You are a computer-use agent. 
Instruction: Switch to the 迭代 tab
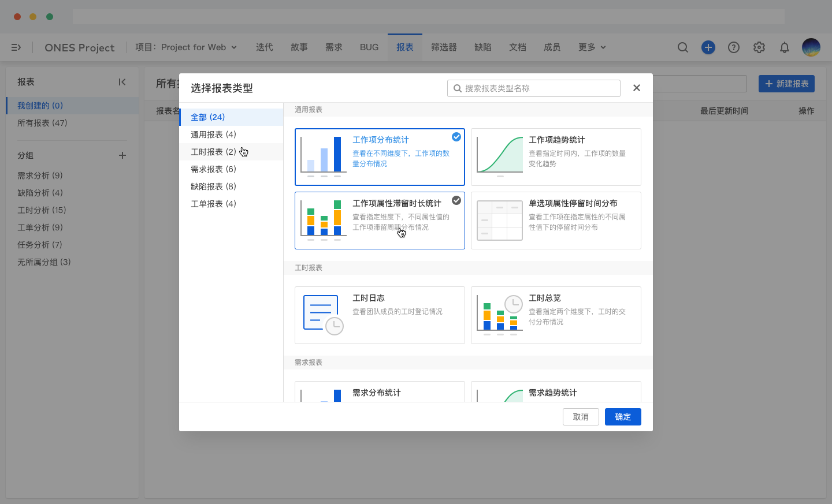265,47
